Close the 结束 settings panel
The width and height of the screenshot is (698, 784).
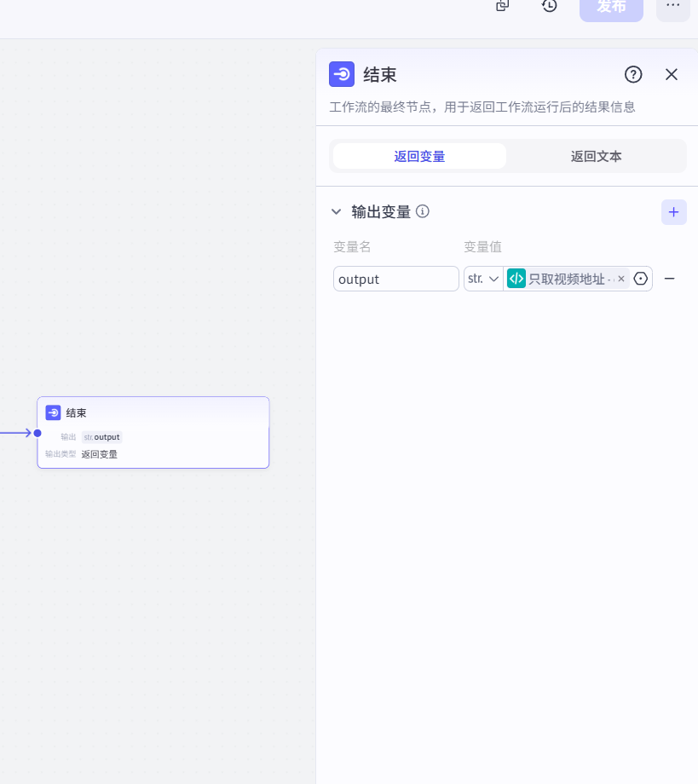click(x=671, y=74)
